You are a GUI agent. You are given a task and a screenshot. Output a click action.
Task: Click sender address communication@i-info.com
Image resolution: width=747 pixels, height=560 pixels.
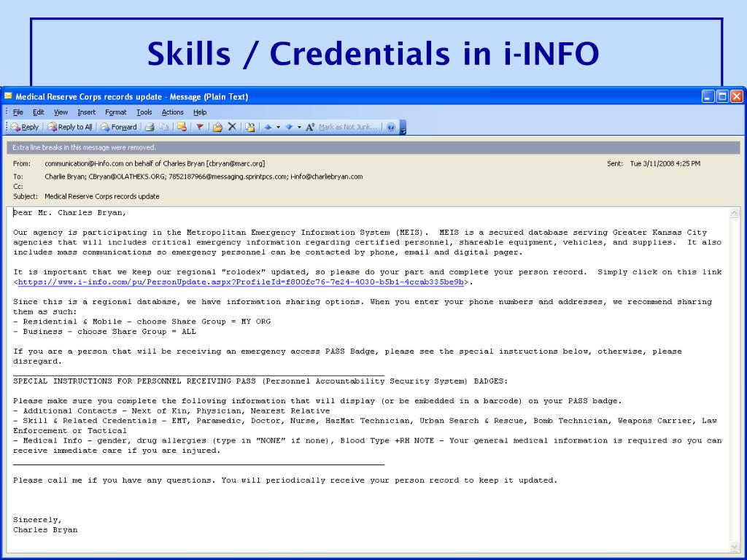click(x=85, y=163)
